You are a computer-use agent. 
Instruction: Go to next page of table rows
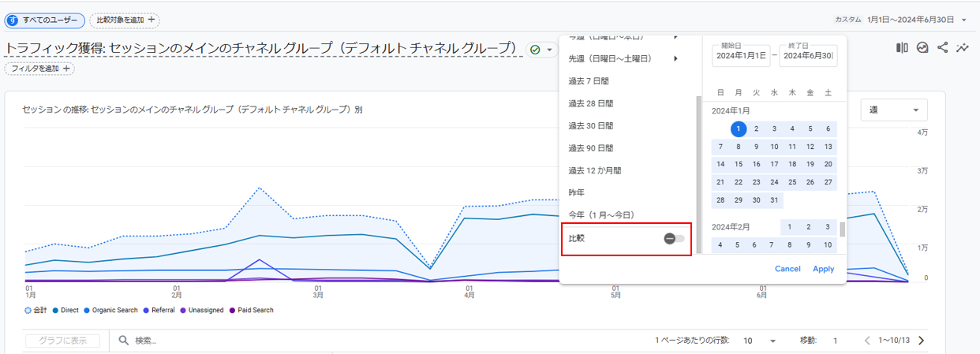click(920, 341)
